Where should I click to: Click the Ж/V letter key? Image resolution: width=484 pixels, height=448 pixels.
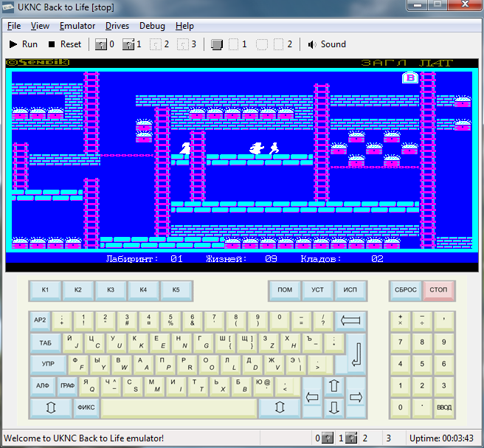click(274, 365)
